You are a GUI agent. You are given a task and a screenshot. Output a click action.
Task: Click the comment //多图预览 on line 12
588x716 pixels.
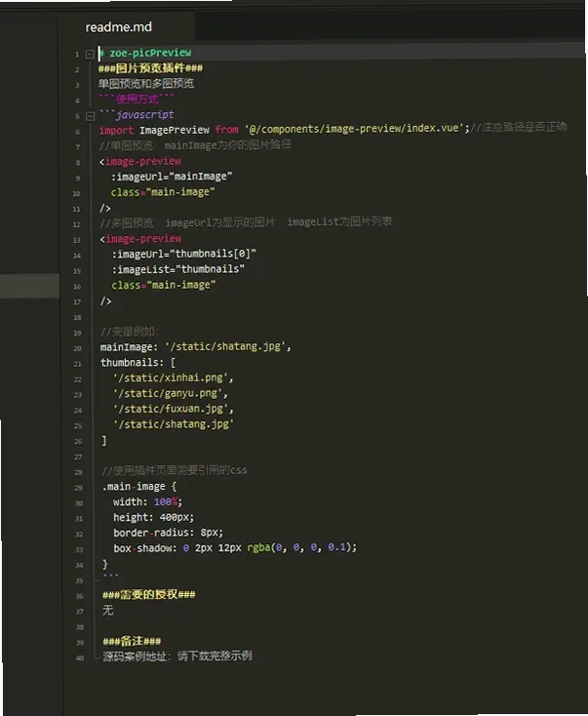click(x=246, y=222)
